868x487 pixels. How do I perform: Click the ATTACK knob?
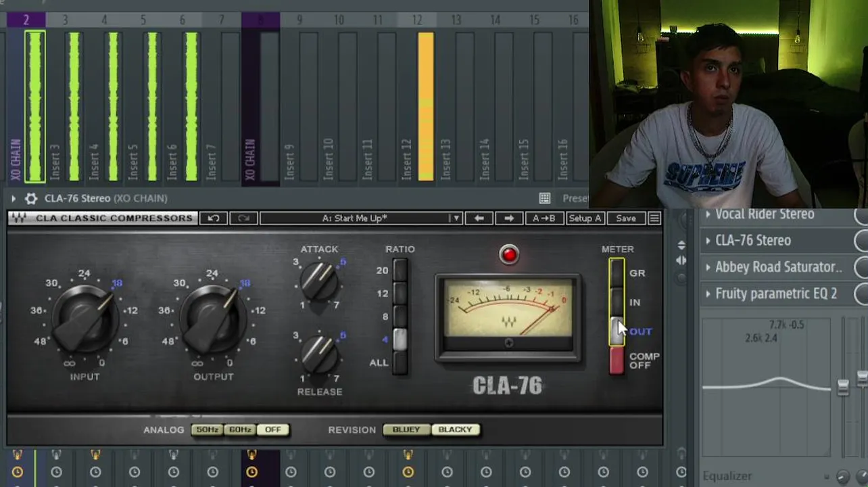click(x=318, y=282)
